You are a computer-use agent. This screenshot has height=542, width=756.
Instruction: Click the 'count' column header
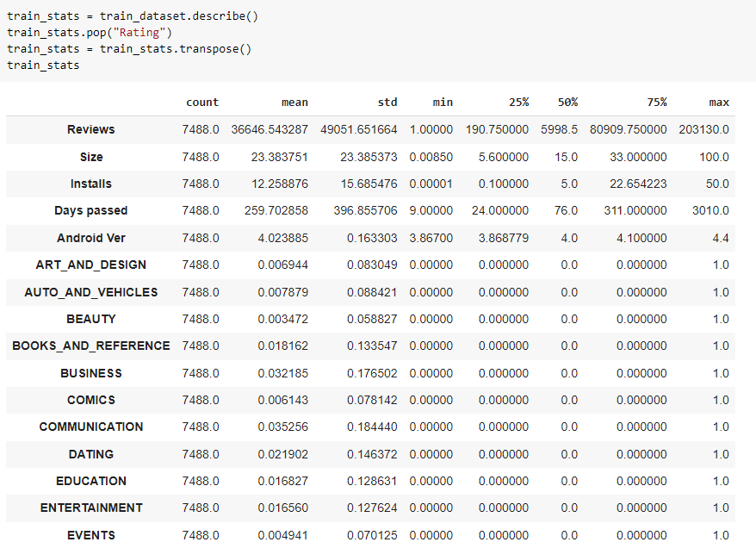point(202,103)
